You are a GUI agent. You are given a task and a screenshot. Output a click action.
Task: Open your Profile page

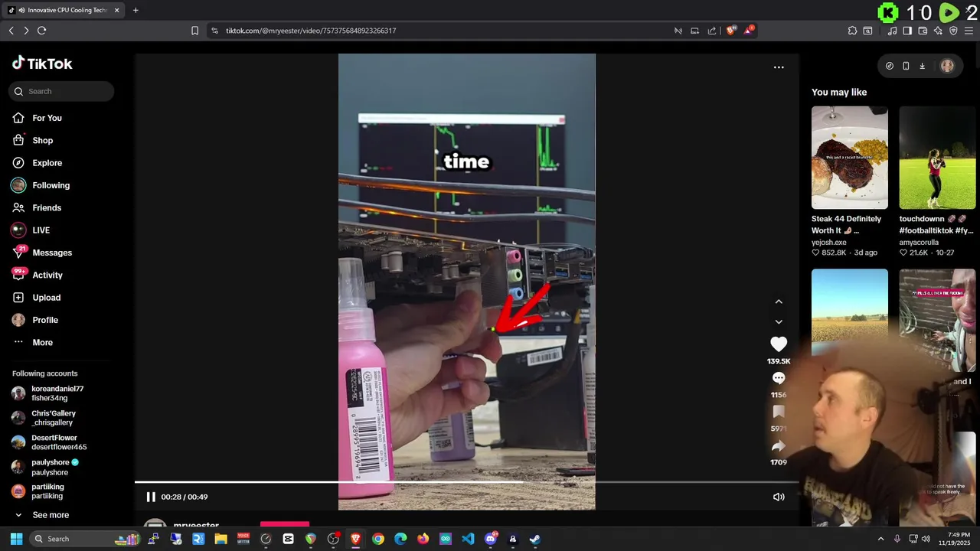44,320
